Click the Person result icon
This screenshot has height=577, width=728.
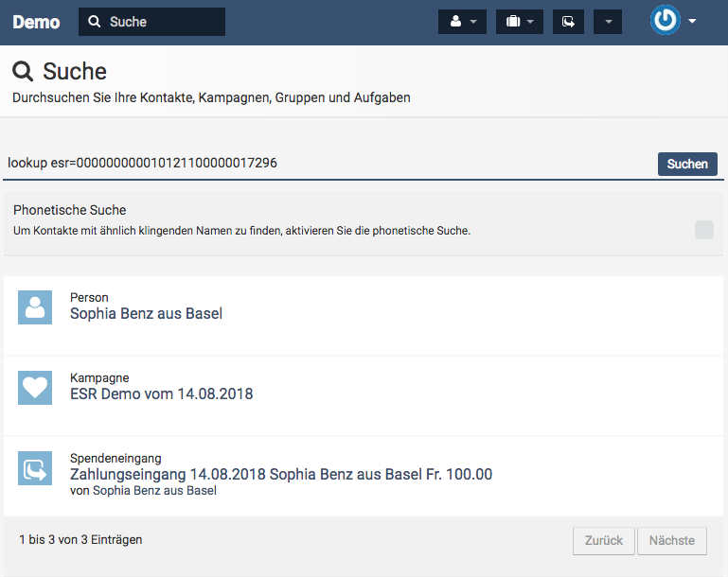tap(35, 307)
